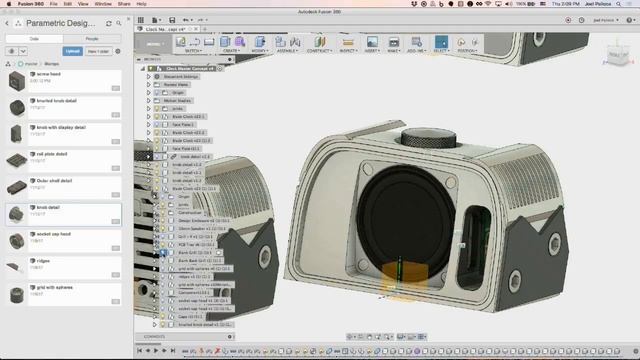Click the Create Sketch icon

[x=180, y=42]
